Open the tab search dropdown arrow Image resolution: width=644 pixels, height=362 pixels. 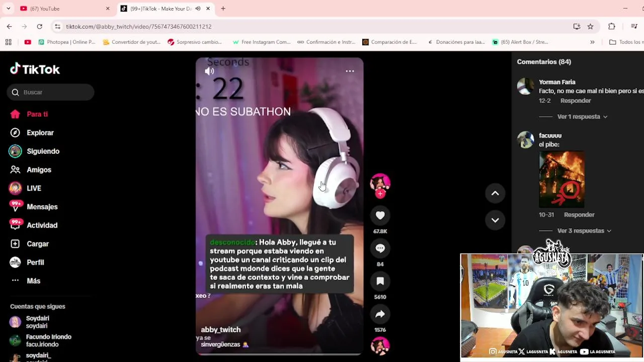pyautogui.click(x=8, y=9)
